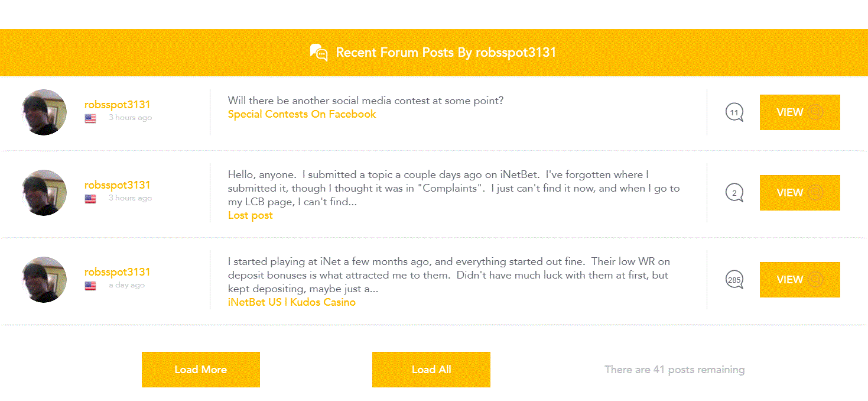
Task: Click US flag icon on iNetBet post row
Action: (x=90, y=286)
